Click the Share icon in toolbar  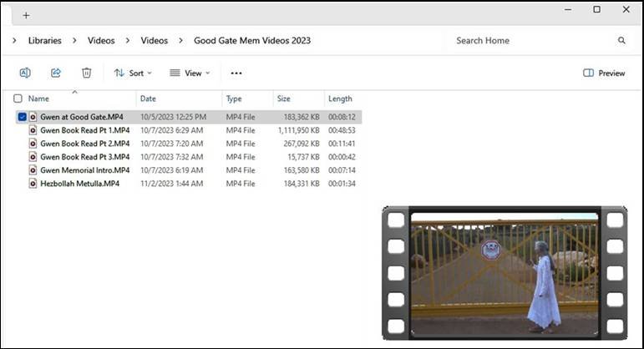pos(56,73)
